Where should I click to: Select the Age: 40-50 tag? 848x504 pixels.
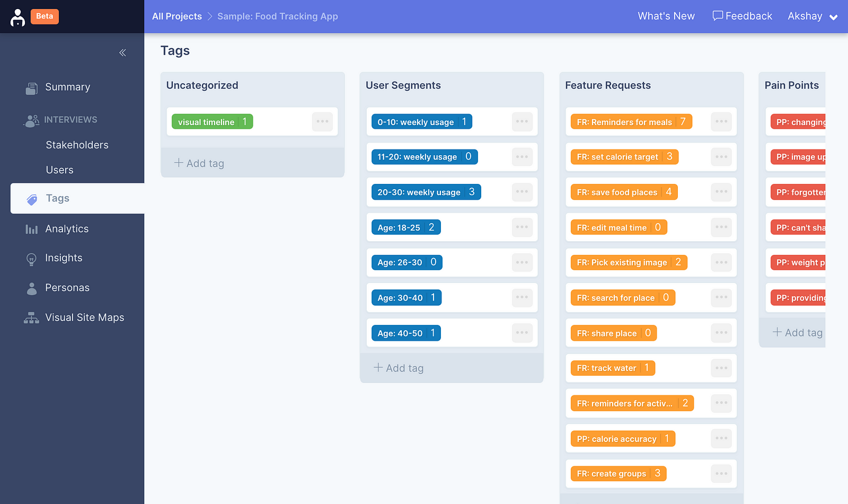(x=406, y=332)
